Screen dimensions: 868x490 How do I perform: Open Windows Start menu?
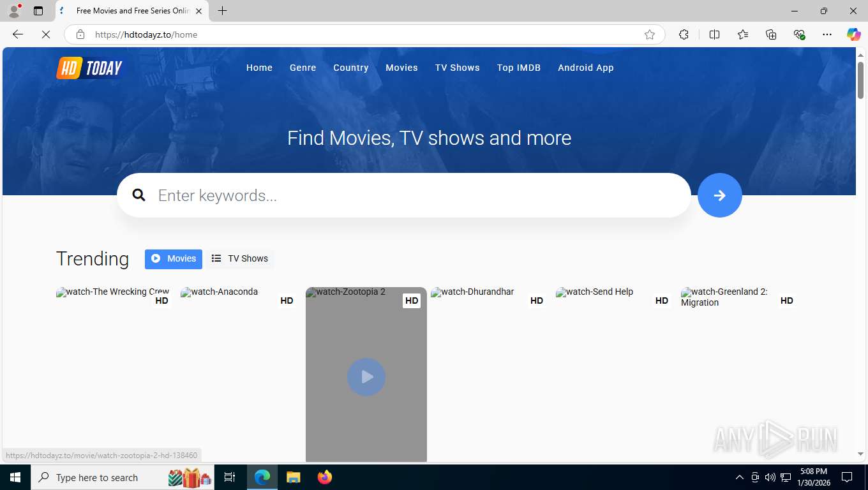coord(15,477)
